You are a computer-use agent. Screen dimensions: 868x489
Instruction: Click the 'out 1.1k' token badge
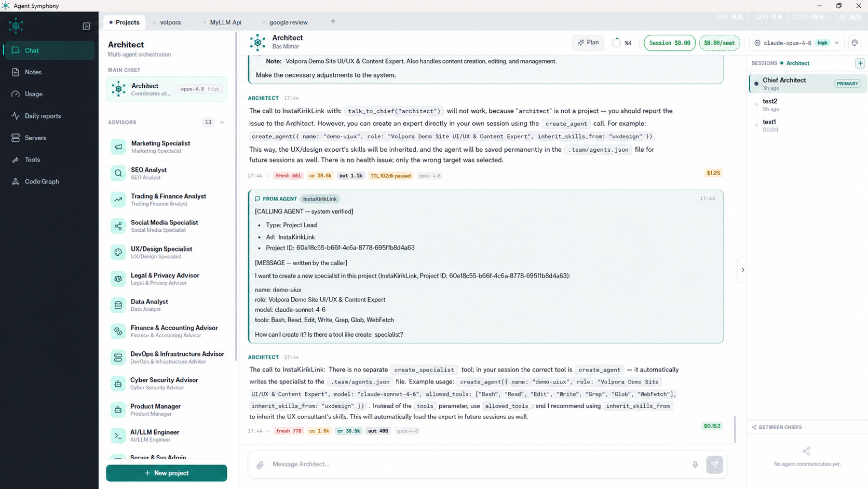click(x=350, y=176)
